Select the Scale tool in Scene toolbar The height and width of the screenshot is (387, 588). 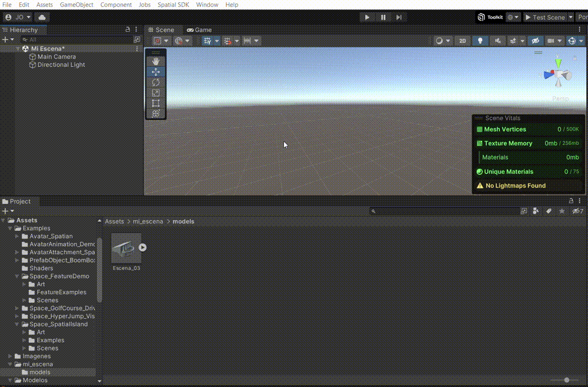(156, 93)
